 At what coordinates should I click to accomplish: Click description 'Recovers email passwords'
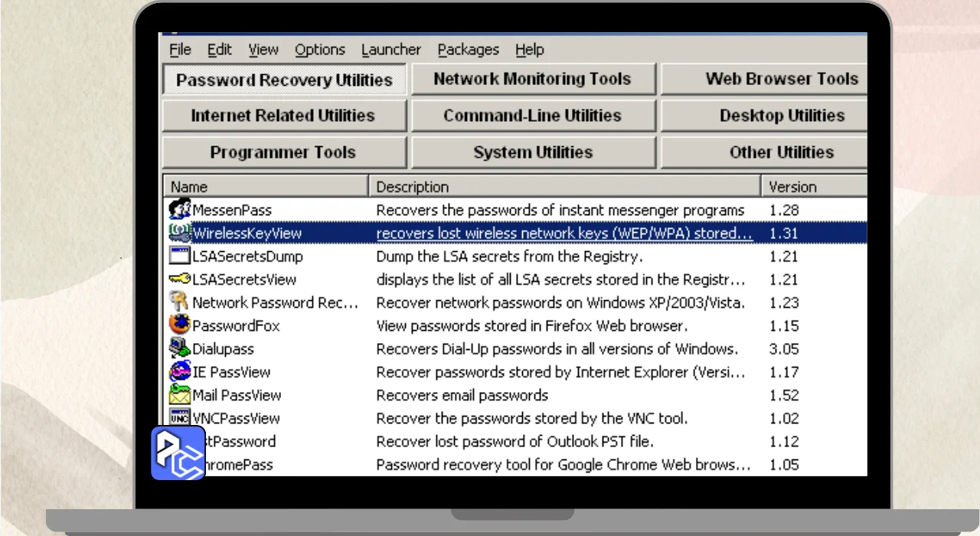(462, 395)
